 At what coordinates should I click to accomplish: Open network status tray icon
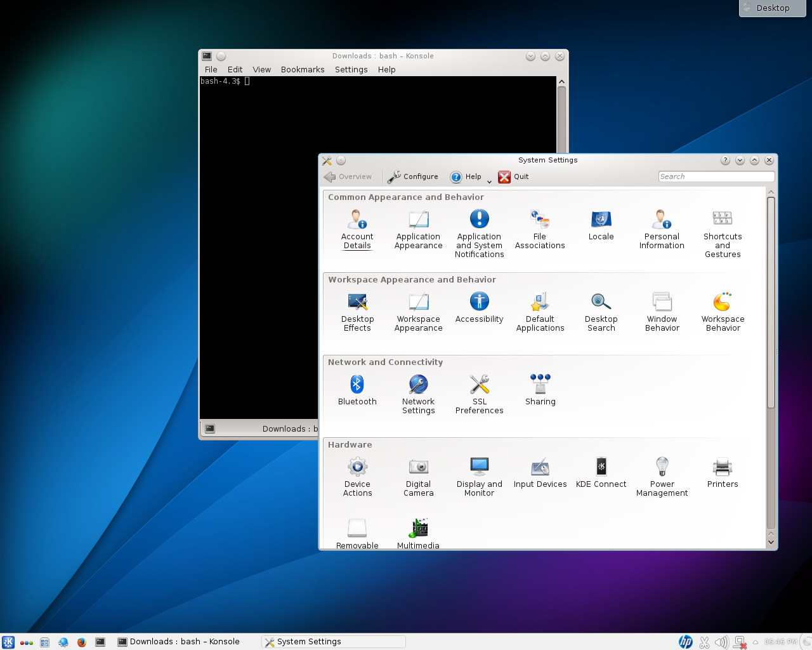point(740,643)
